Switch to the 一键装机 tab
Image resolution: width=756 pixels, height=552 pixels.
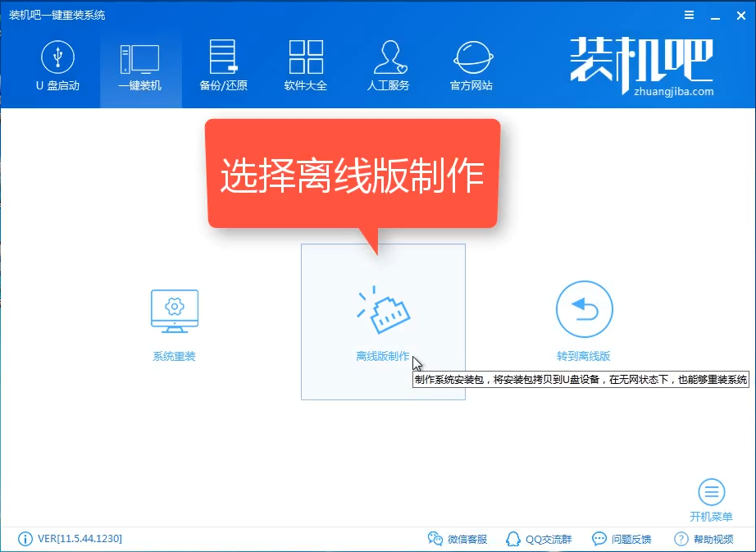(x=139, y=66)
